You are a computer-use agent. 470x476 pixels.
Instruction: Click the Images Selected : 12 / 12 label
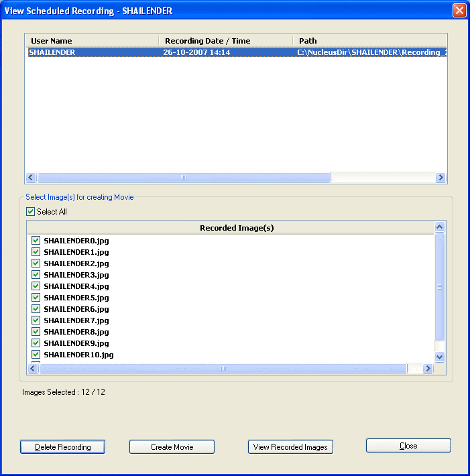tap(64, 392)
